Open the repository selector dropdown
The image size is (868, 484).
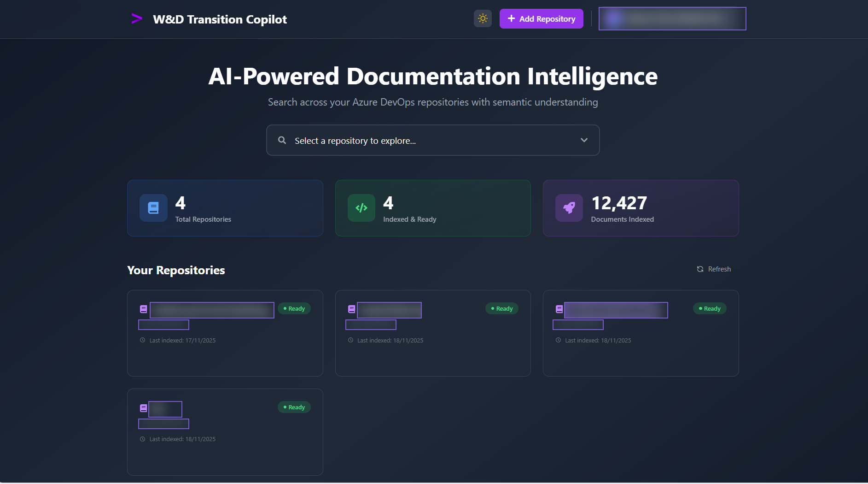(433, 140)
